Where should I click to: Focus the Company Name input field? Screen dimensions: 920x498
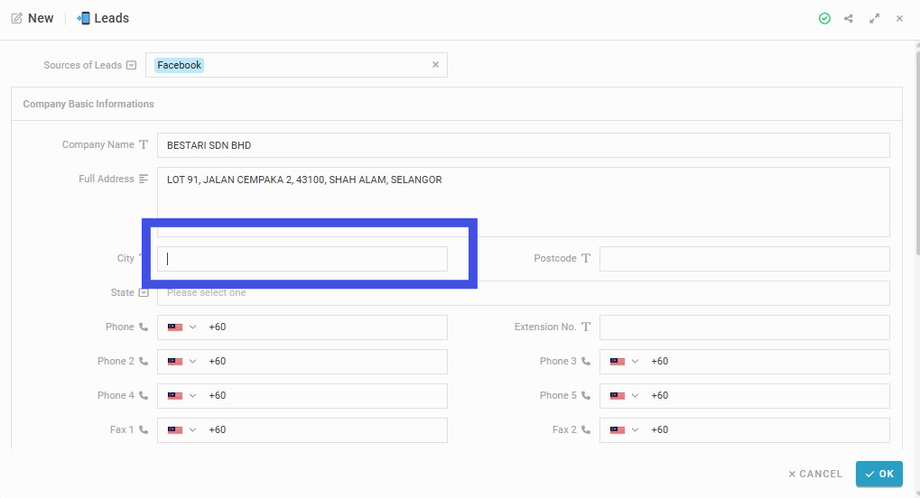tap(523, 145)
